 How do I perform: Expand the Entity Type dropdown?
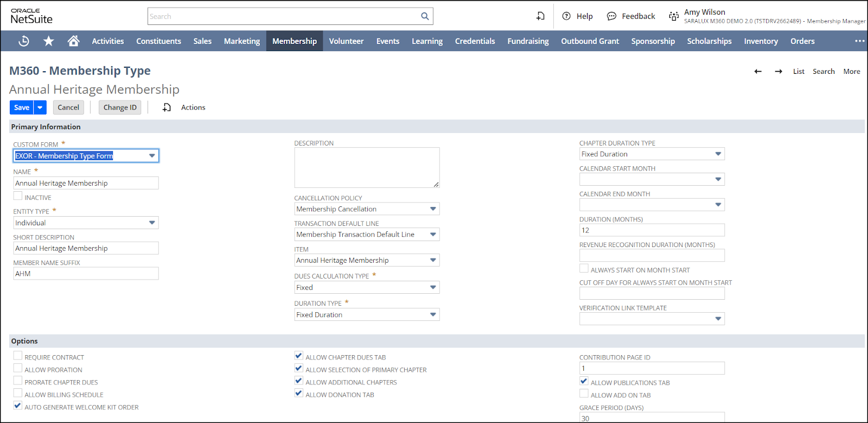(x=152, y=223)
